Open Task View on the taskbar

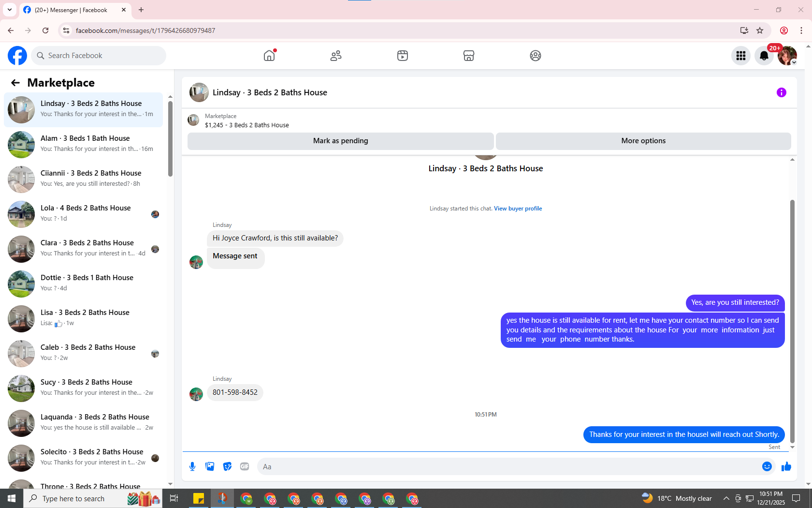174,498
